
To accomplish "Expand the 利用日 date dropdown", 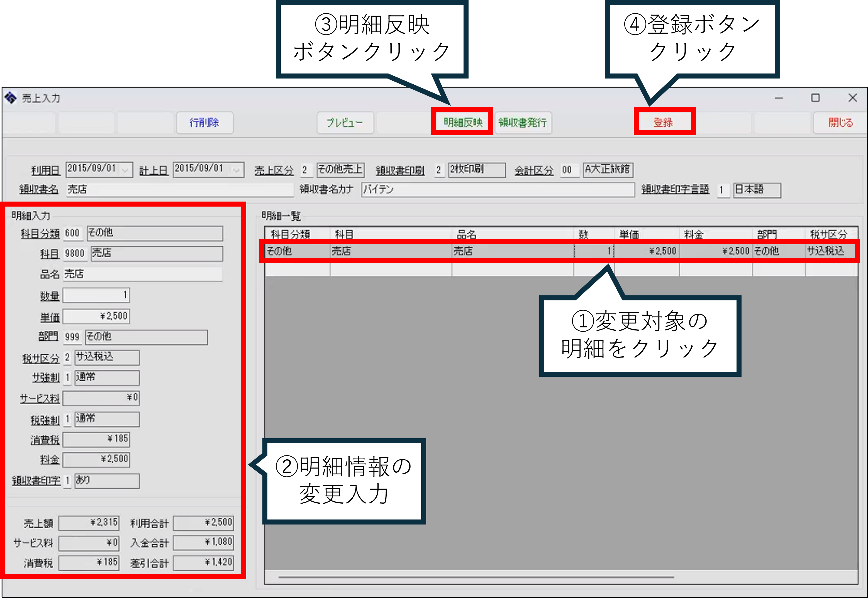I will [x=126, y=170].
